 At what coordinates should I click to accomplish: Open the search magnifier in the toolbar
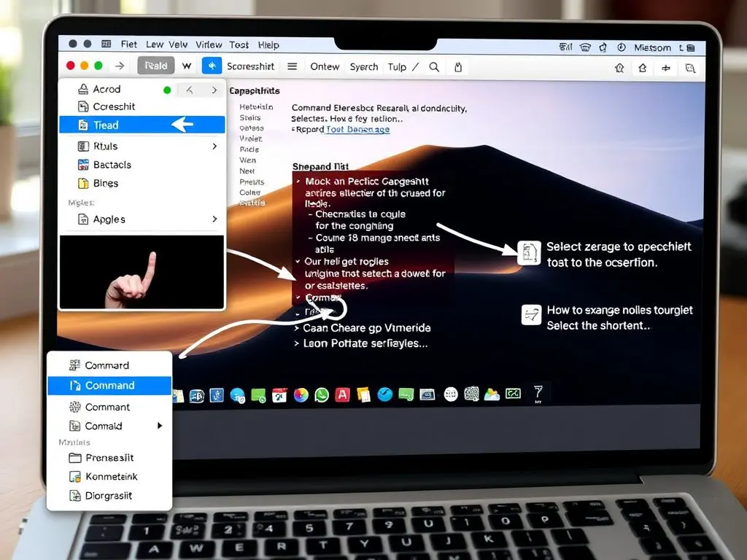(434, 66)
